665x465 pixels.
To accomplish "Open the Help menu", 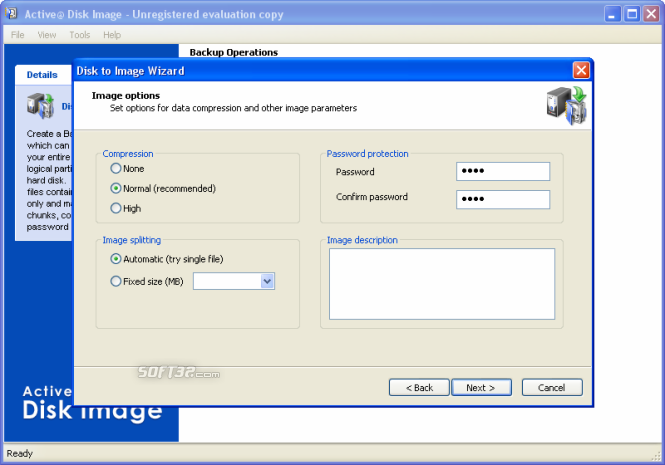I will (112, 35).
